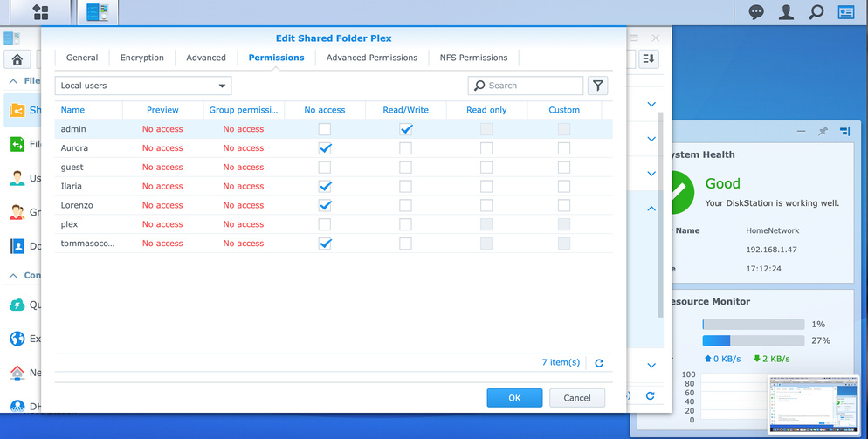Click the green System Health status icon

pos(683,192)
